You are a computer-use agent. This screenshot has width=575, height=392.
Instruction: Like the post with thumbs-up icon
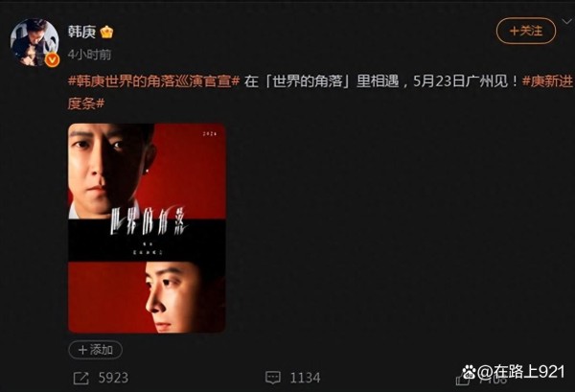coord(461,380)
